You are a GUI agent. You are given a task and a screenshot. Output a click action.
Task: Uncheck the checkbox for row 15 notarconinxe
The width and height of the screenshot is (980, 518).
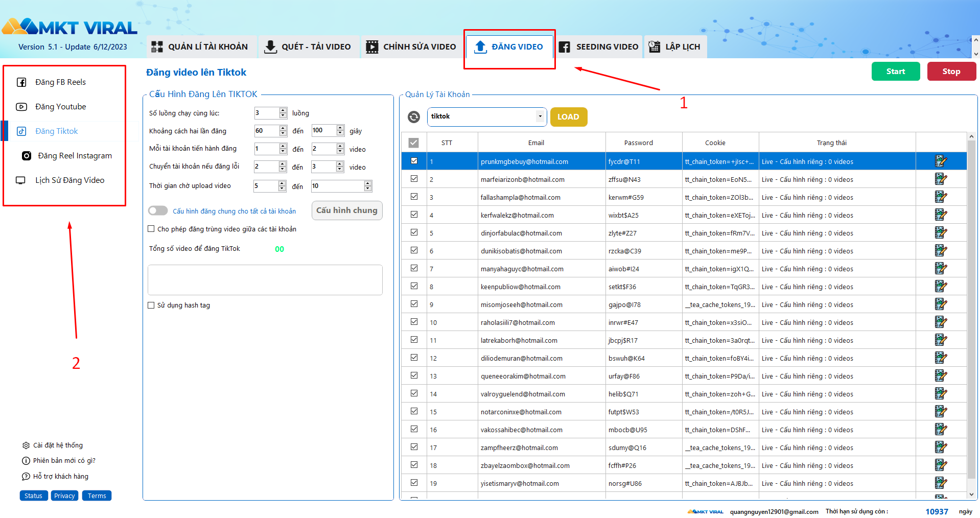click(414, 411)
